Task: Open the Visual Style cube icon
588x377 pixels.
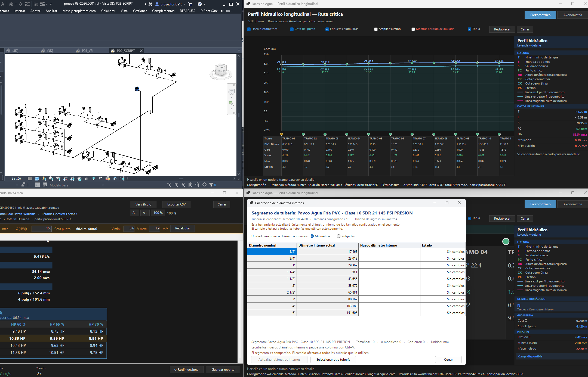Action: 37,179
